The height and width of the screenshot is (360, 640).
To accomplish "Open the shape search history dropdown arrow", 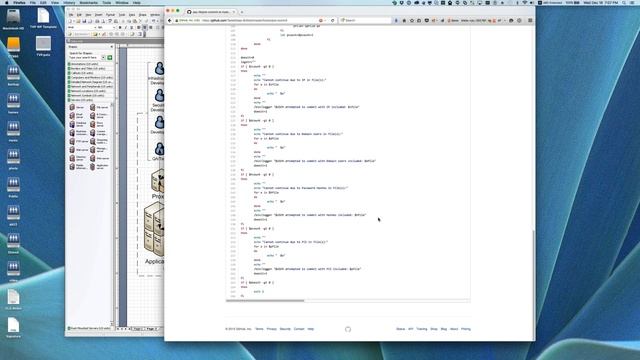I will (x=103, y=58).
